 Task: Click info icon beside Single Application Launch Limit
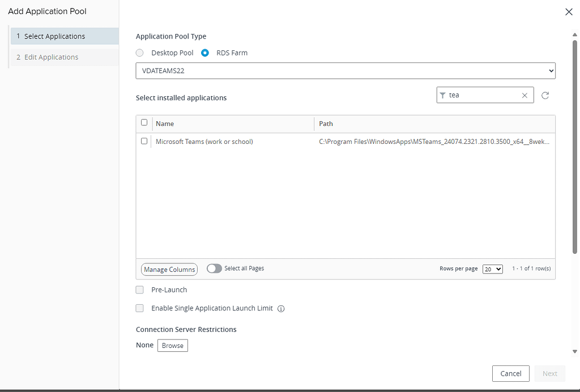point(281,309)
